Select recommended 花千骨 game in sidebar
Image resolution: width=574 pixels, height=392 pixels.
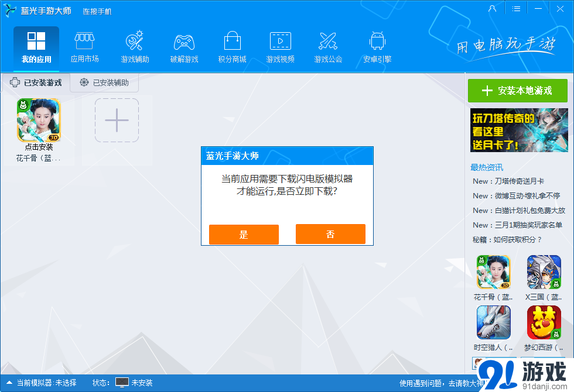pyautogui.click(x=493, y=273)
